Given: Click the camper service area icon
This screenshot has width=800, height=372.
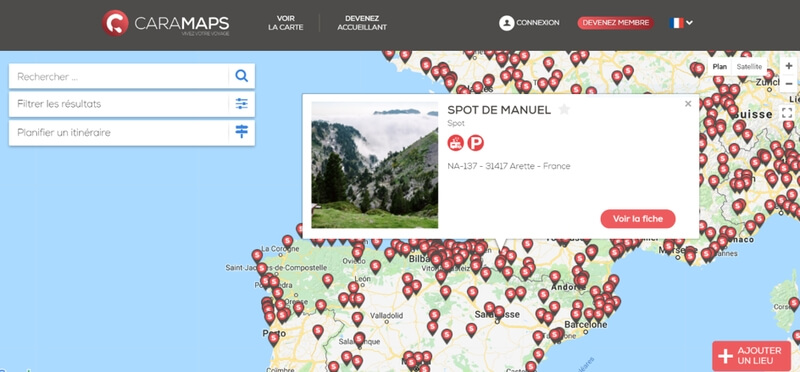Looking at the screenshot, I should 456,143.
